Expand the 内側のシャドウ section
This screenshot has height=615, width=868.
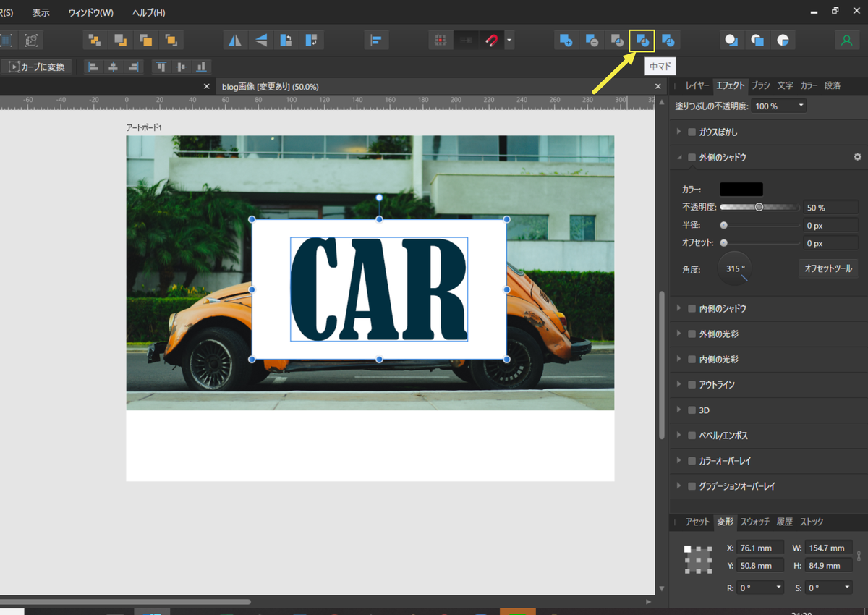pyautogui.click(x=678, y=309)
